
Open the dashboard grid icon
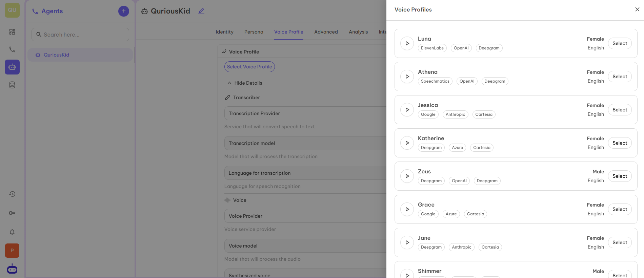point(12,32)
